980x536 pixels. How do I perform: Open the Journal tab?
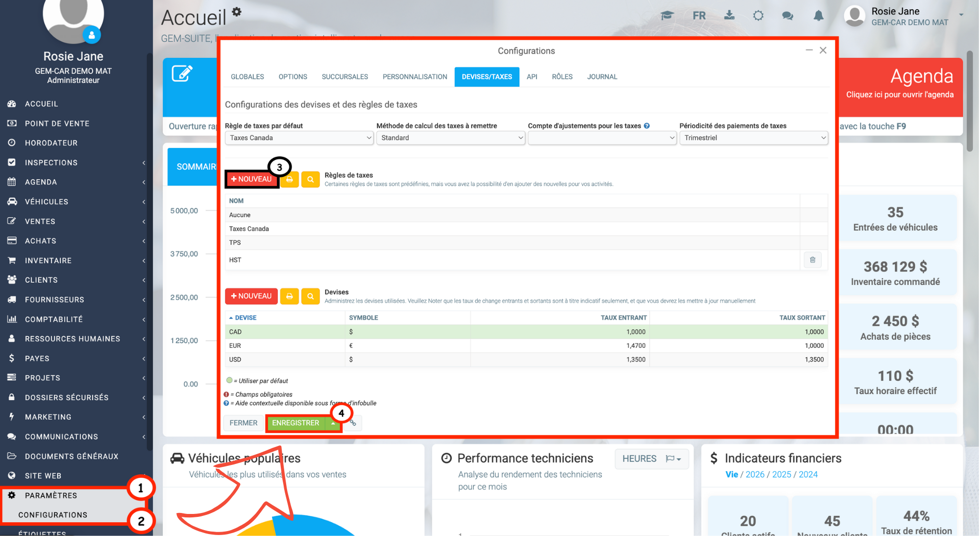pos(602,77)
